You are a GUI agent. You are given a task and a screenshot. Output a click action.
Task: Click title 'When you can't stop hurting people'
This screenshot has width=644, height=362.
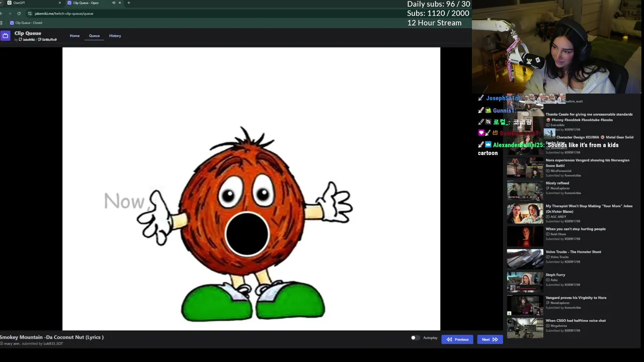[x=576, y=229]
